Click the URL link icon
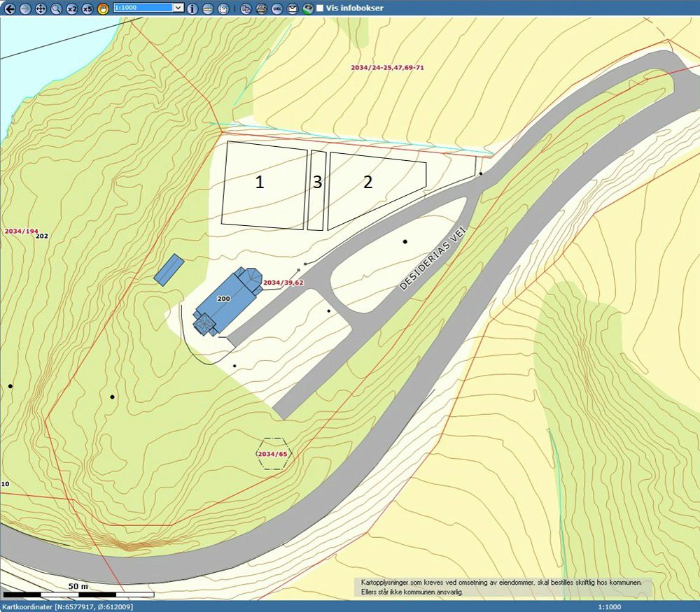This screenshot has width=700, height=612. click(276, 8)
